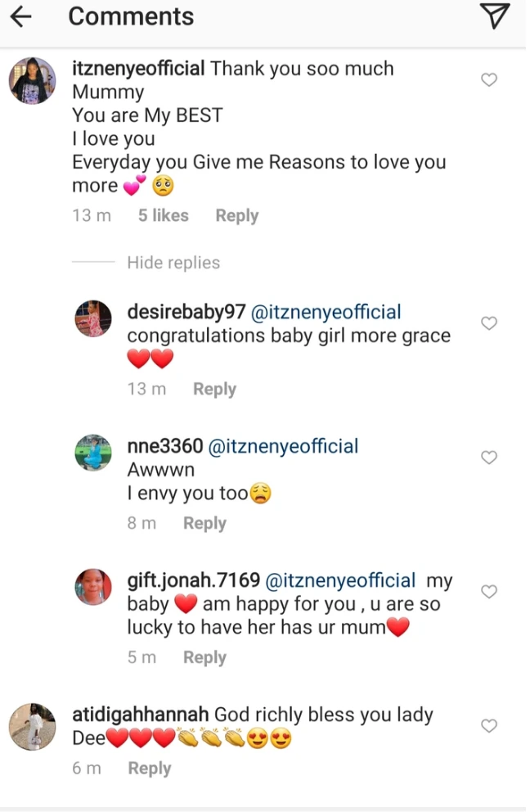The height and width of the screenshot is (812, 530).
Task: Reply to desirebaby97's comment
Action: tap(214, 389)
